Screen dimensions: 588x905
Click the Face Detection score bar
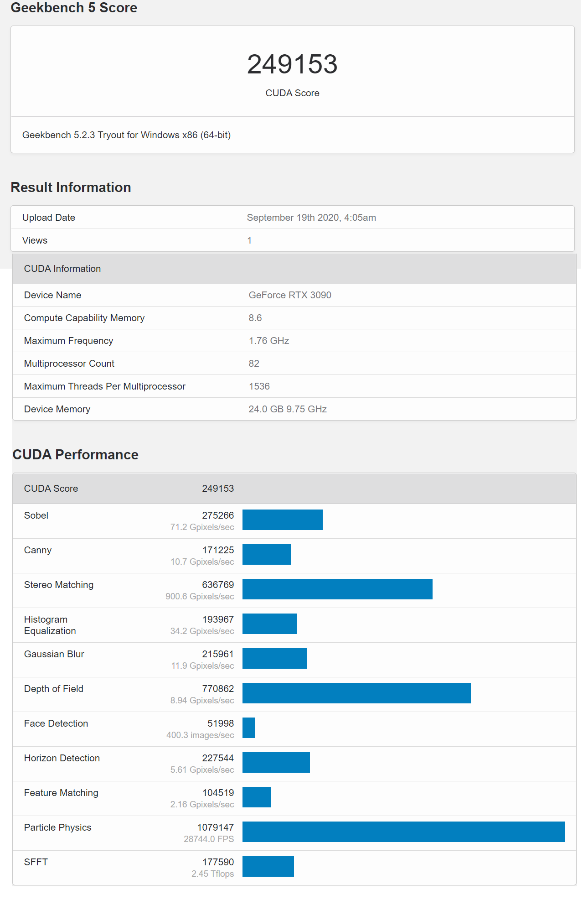pyautogui.click(x=249, y=728)
